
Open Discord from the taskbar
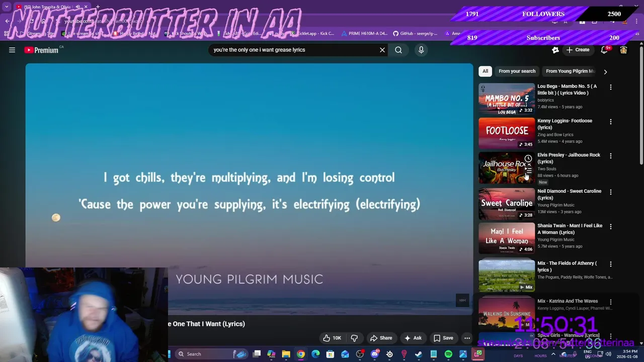pos(375,354)
